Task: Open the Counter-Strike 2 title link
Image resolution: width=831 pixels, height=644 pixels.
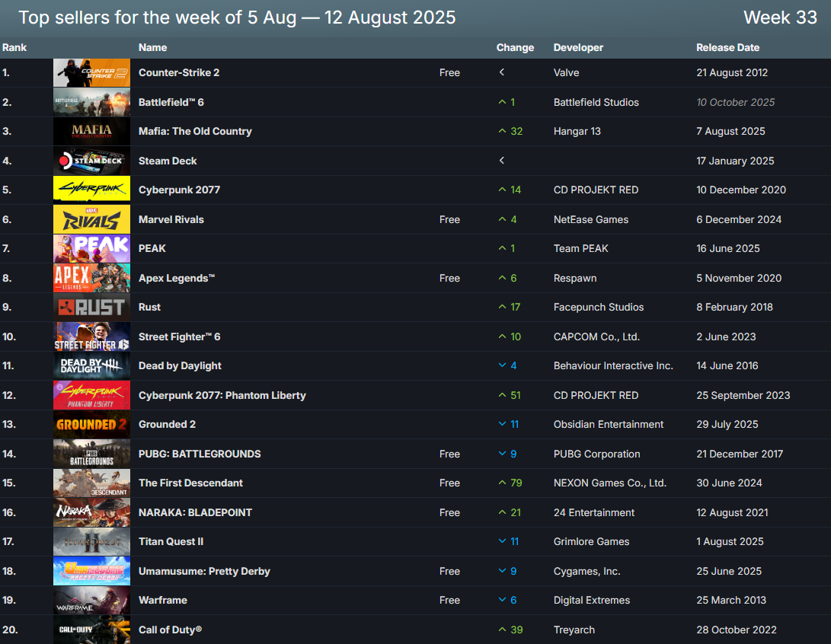Action: pyautogui.click(x=179, y=72)
